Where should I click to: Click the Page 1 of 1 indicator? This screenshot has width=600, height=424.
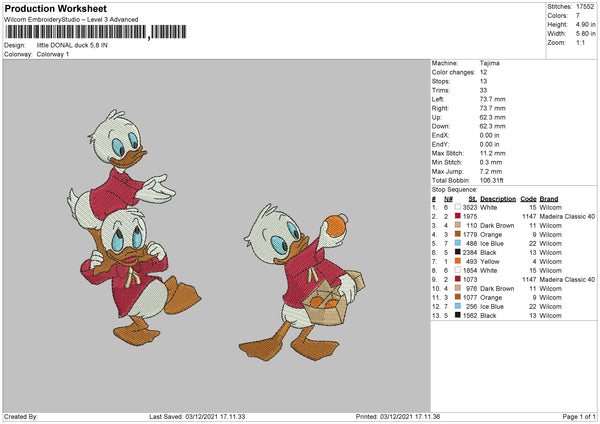pyautogui.click(x=579, y=416)
